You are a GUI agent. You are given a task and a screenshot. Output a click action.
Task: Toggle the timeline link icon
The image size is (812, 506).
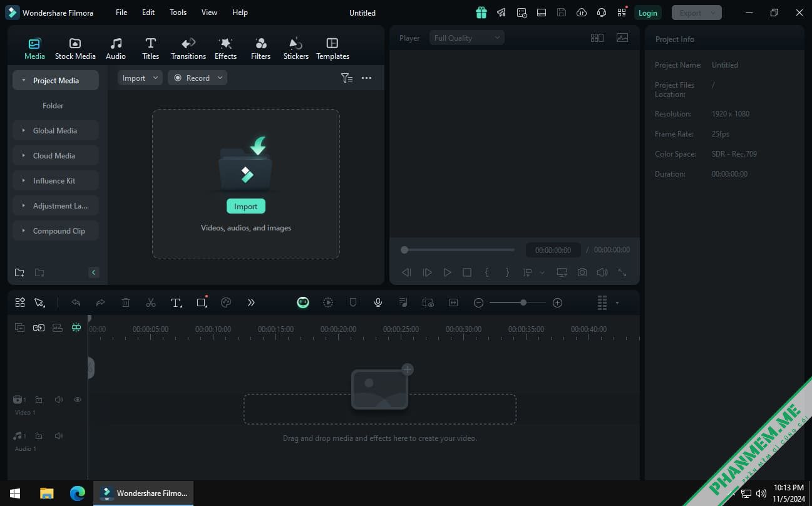click(39, 328)
